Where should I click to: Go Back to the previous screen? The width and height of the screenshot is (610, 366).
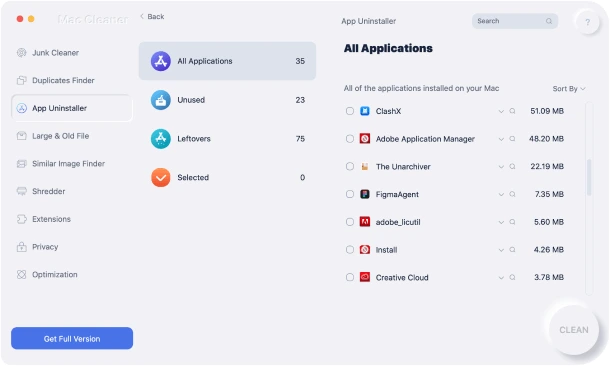click(152, 16)
